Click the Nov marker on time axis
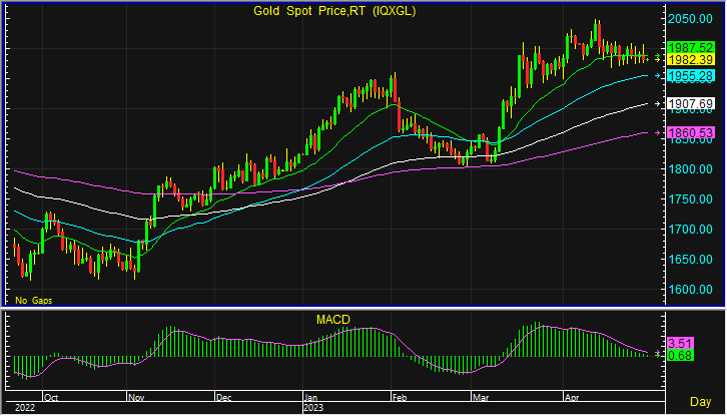Image resolution: width=727 pixels, height=416 pixels. [136, 396]
